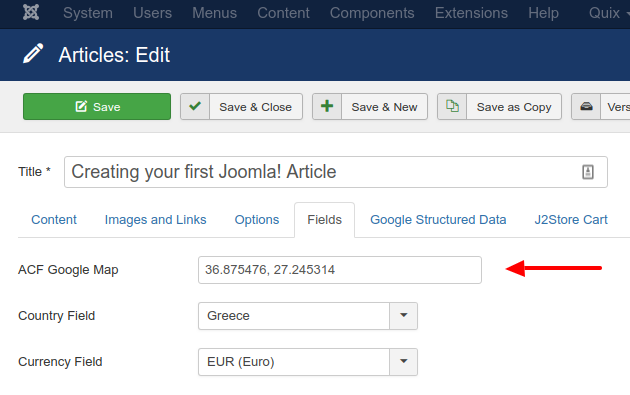Click the Versions drive icon

586,106
